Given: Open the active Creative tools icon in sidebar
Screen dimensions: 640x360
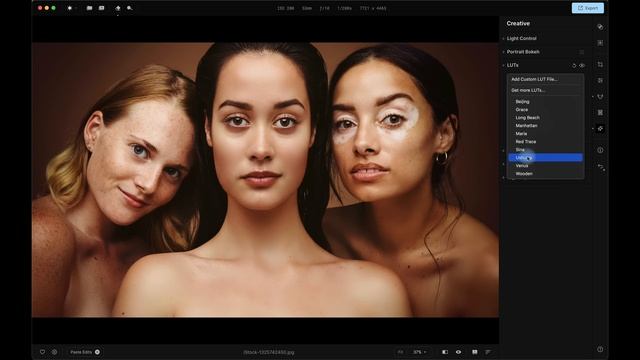Looking at the screenshot, I should 600,129.
